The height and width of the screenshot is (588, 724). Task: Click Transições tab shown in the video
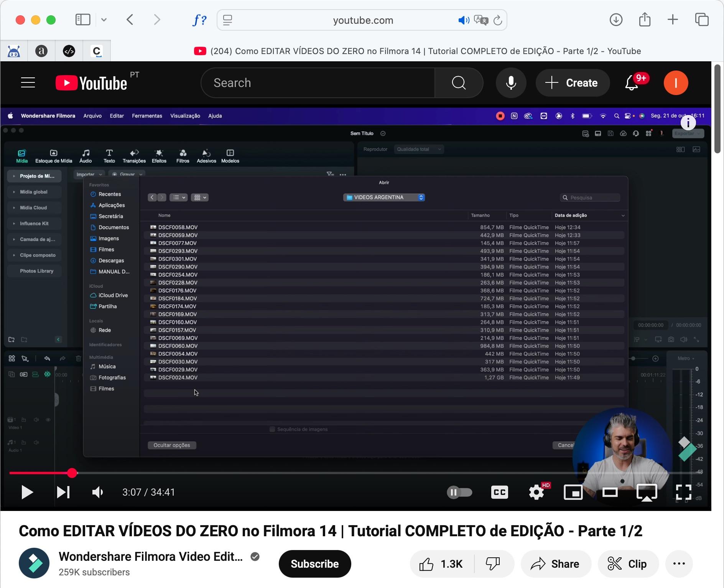click(x=134, y=156)
